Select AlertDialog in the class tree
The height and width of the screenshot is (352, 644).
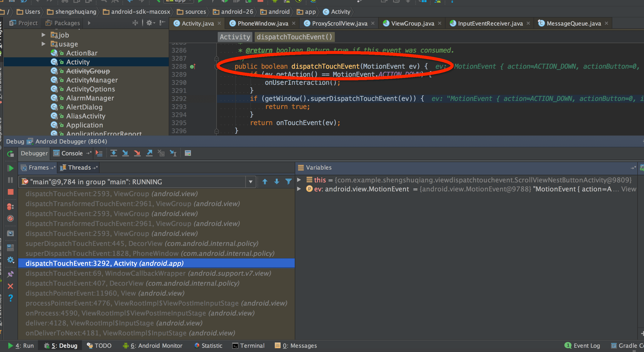(84, 107)
